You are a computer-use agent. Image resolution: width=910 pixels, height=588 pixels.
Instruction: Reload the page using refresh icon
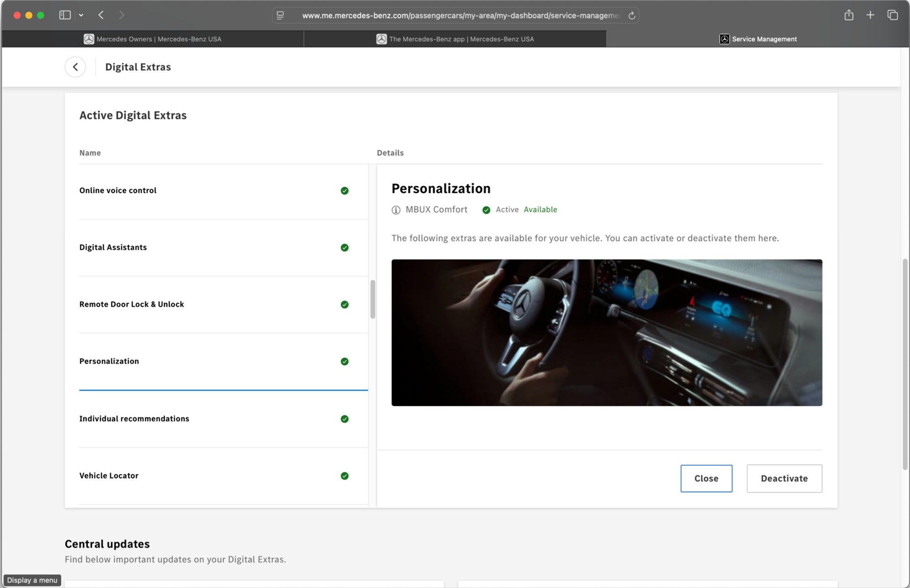pos(632,15)
